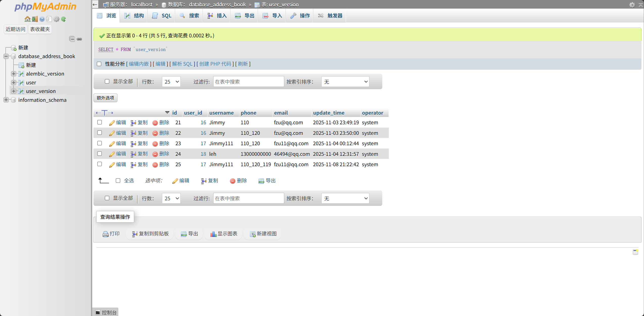This screenshot has width=644, height=316.
Task: Click the green refresh navigation panel icon
Action: 64,19
